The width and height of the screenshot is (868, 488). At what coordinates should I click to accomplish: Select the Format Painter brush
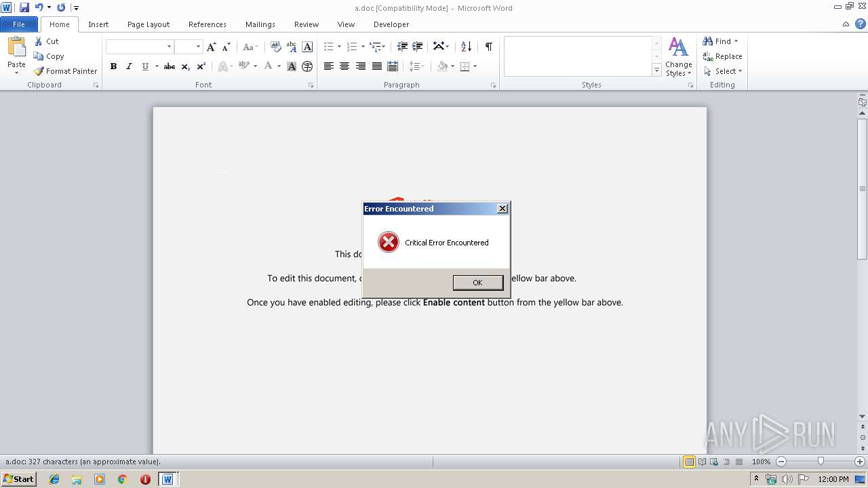[x=65, y=71]
